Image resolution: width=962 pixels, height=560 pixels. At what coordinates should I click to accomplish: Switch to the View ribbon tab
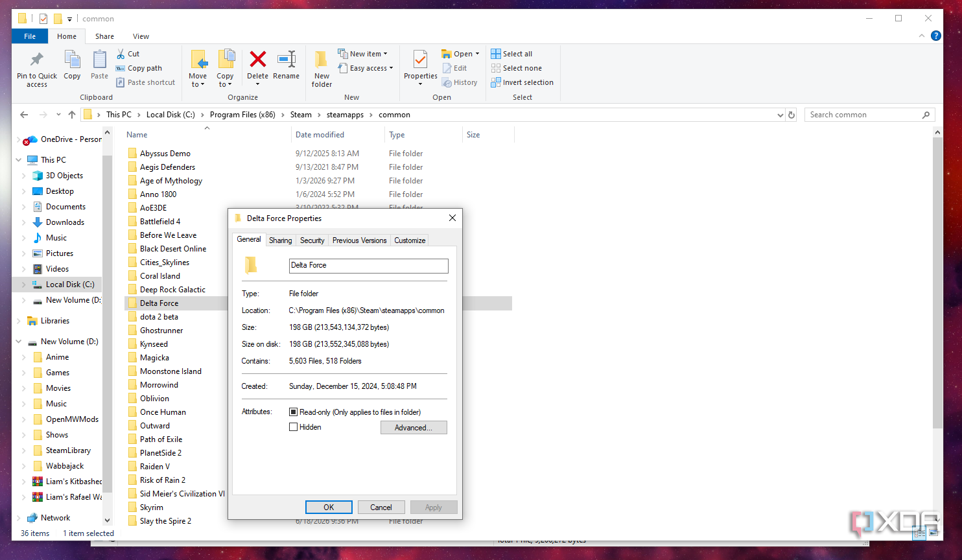point(141,36)
